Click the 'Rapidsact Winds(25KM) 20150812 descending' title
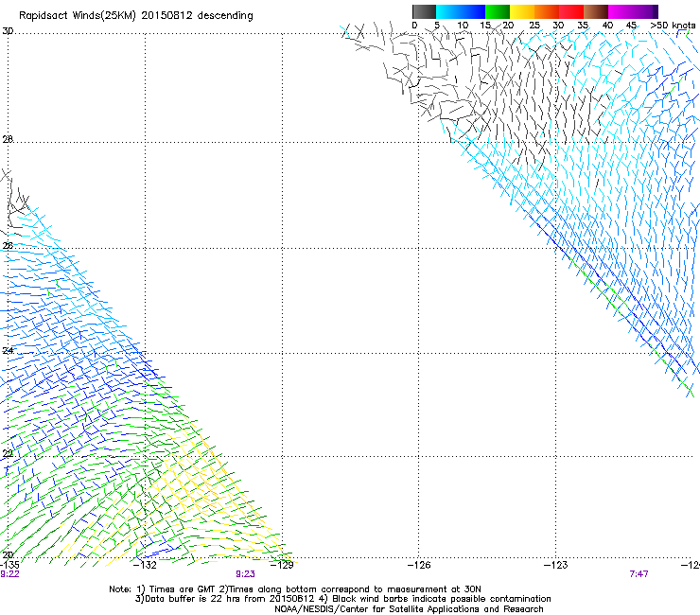This screenshot has height=615, width=700. 135,15
